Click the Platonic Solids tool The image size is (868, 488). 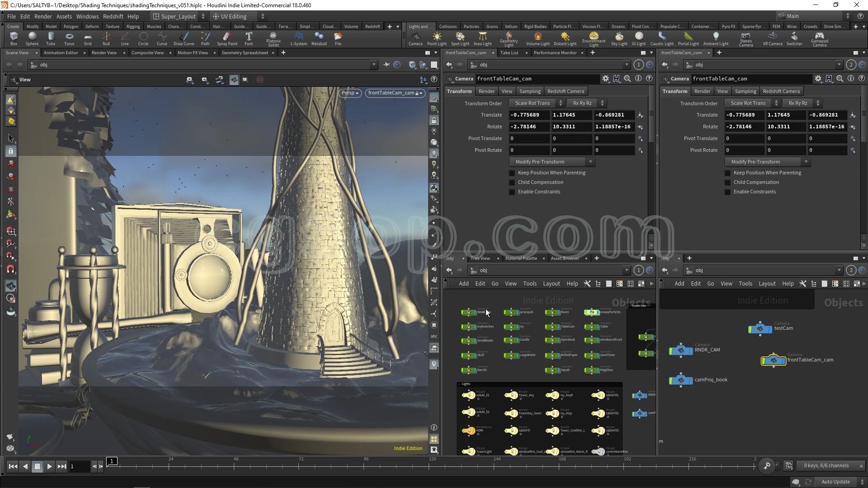pyautogui.click(x=273, y=38)
